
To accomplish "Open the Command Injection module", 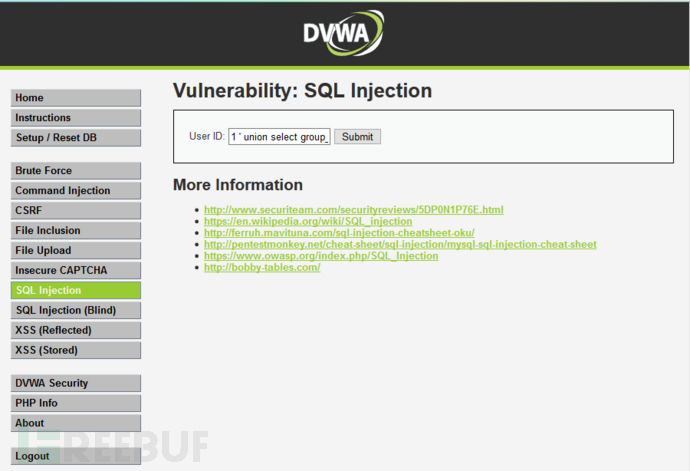I will click(76, 191).
